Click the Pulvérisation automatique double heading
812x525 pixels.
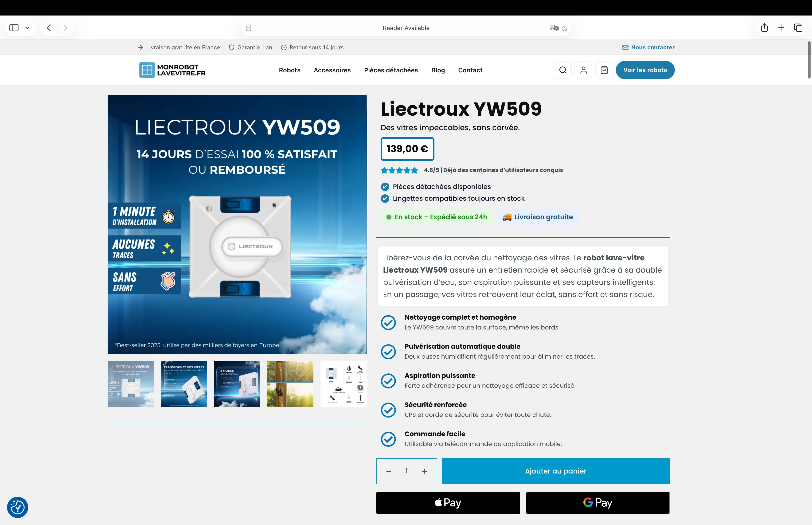(462, 346)
